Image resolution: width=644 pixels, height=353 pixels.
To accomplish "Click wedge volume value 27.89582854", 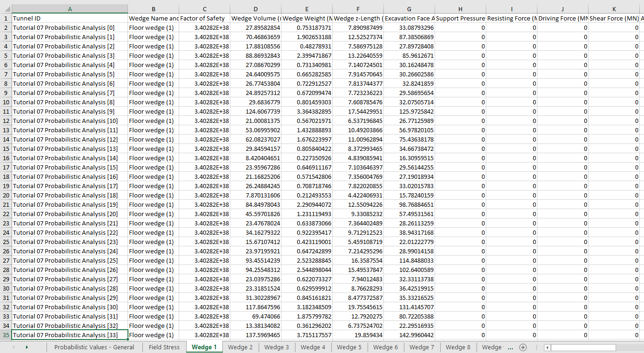I will [x=256, y=27].
